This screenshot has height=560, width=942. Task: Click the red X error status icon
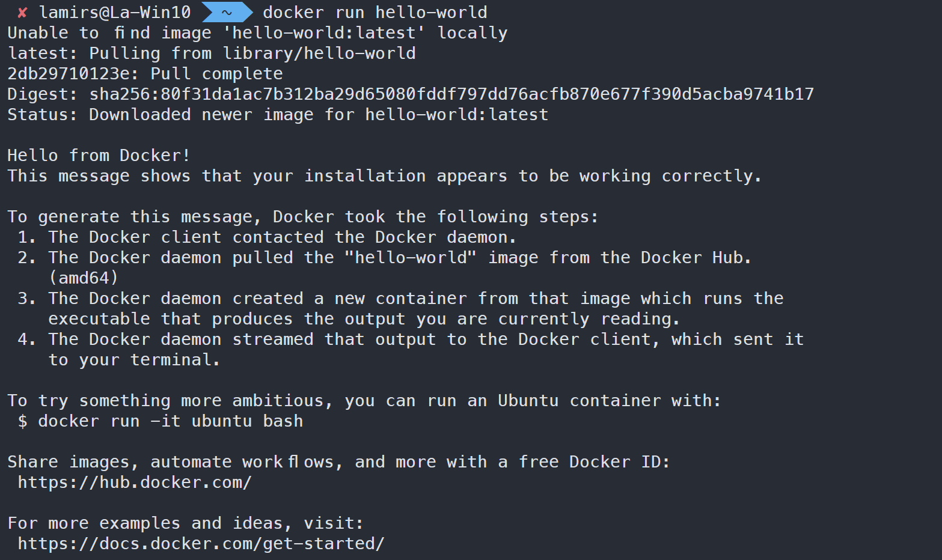pyautogui.click(x=22, y=13)
